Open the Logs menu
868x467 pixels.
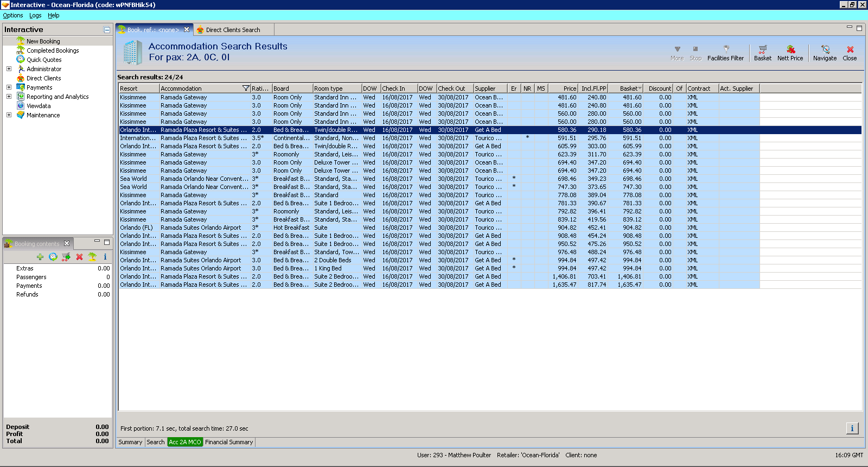click(x=35, y=15)
